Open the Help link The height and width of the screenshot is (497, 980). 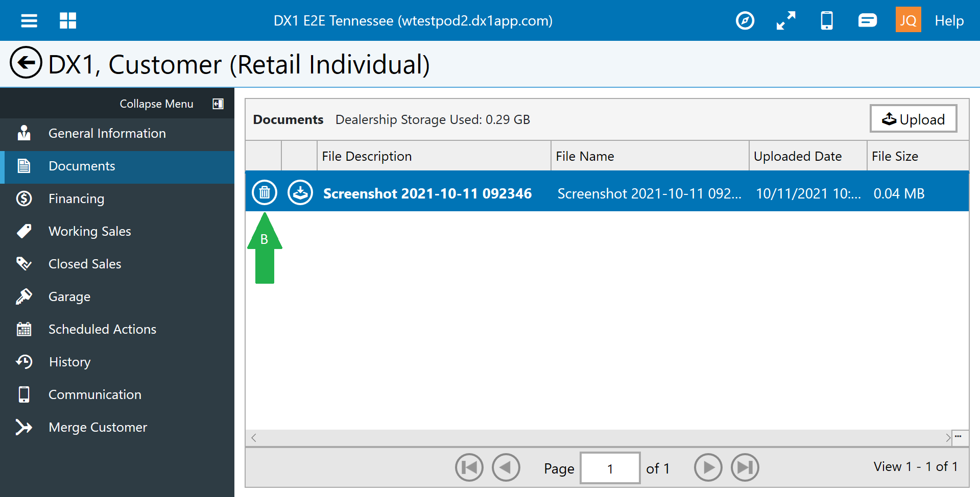coord(949,21)
